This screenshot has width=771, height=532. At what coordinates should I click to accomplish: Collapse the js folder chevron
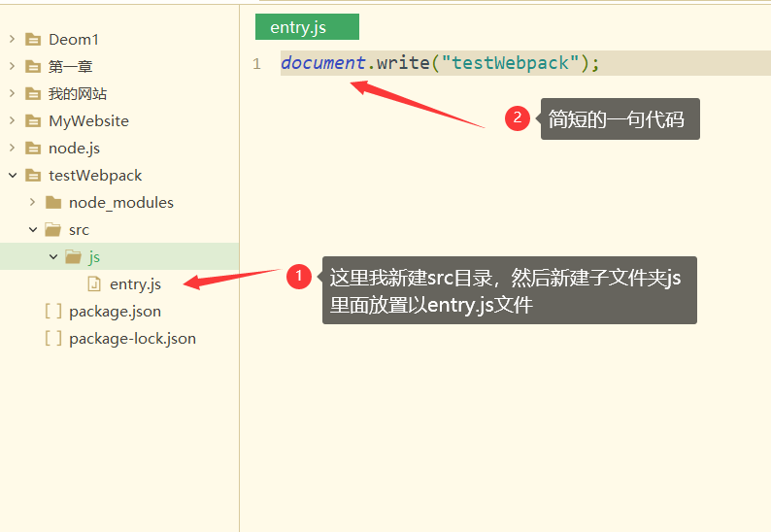point(53,256)
